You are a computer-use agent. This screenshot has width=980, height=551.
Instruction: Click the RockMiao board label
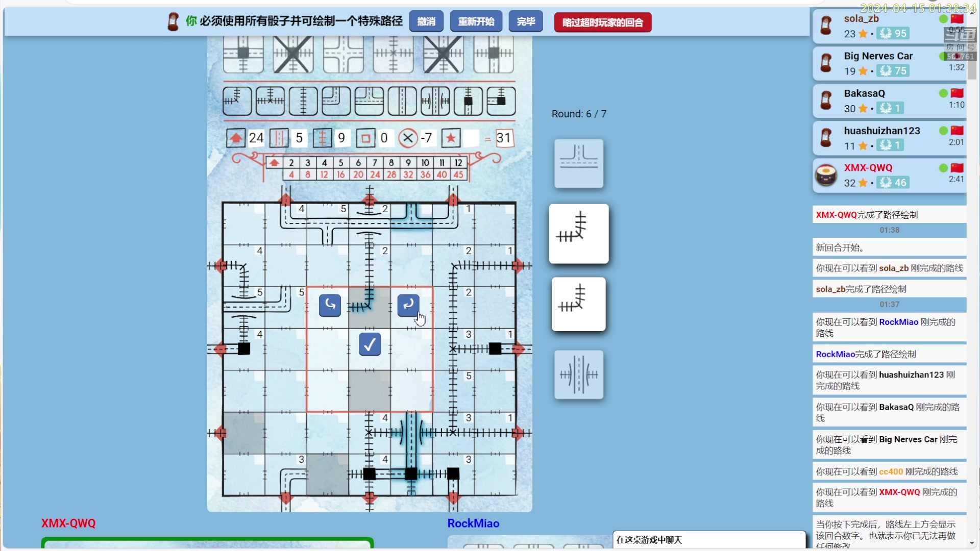473,523
